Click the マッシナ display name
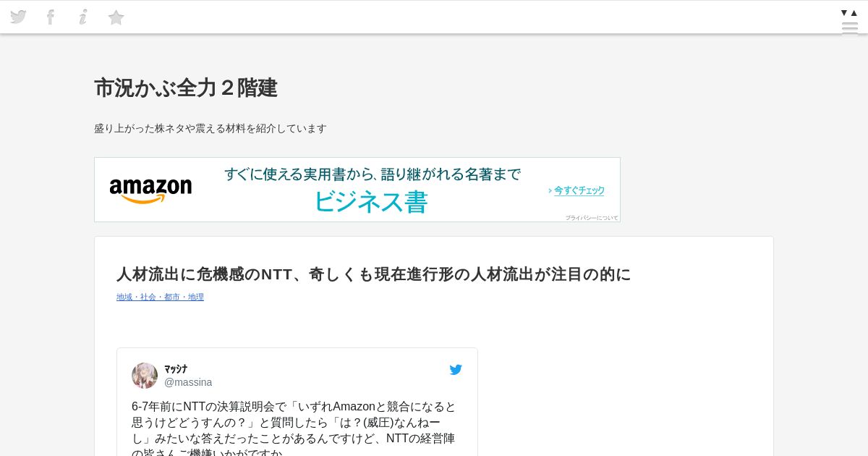Screen dimensions: 868x456 click(176, 369)
